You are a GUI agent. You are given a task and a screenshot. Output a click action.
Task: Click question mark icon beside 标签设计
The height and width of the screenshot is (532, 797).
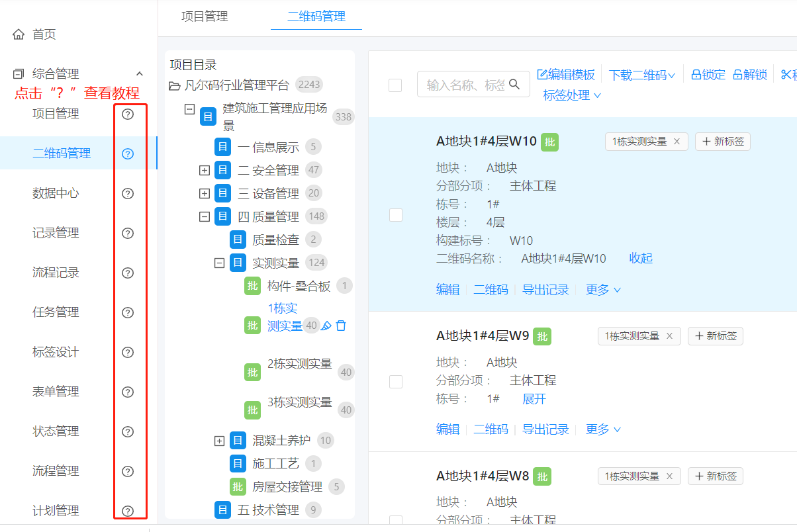point(128,352)
